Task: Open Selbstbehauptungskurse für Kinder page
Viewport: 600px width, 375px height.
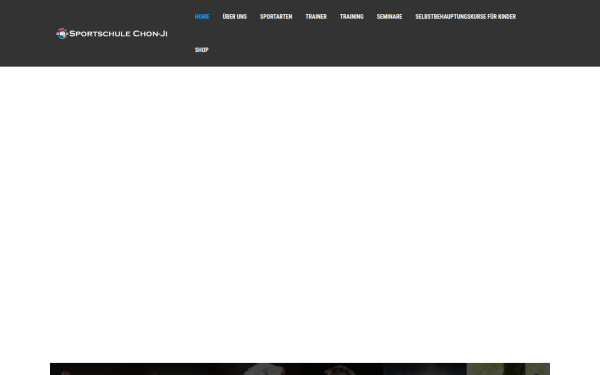Action: pyautogui.click(x=466, y=16)
